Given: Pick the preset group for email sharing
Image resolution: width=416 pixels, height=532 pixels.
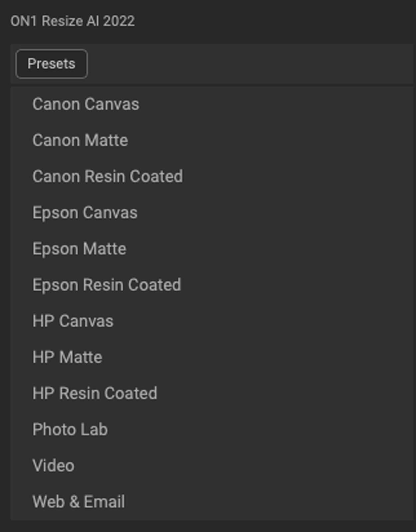Looking at the screenshot, I should point(79,502).
